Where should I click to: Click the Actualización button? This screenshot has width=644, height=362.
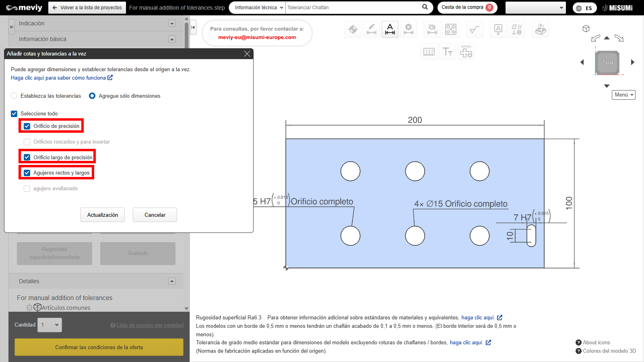(x=103, y=215)
